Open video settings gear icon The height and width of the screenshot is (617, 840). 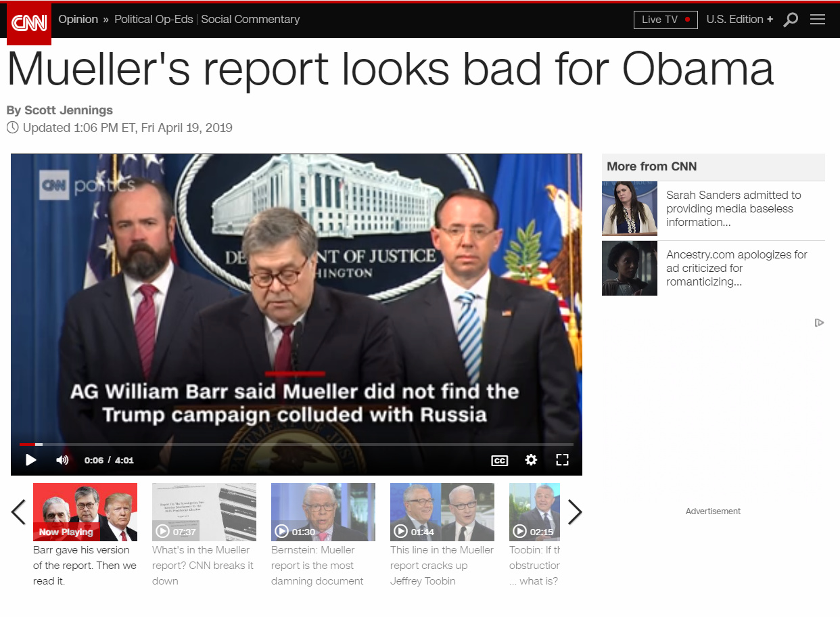click(x=531, y=460)
